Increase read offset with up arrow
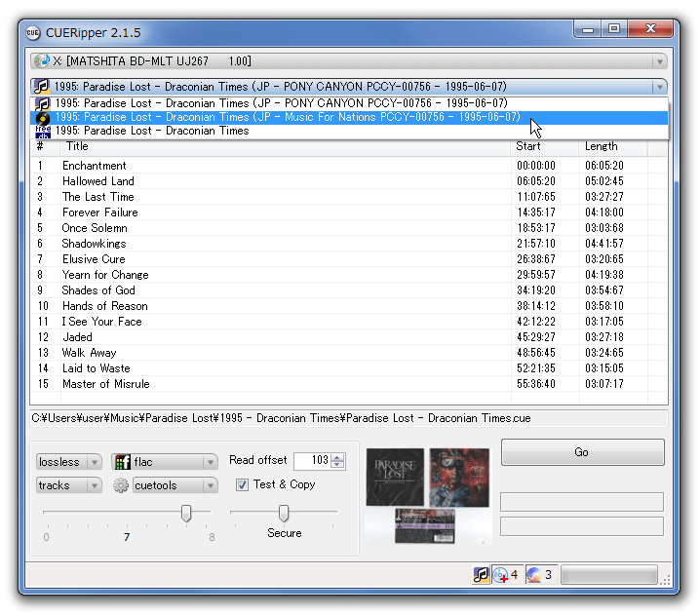The width and height of the screenshot is (700, 616). (x=338, y=457)
